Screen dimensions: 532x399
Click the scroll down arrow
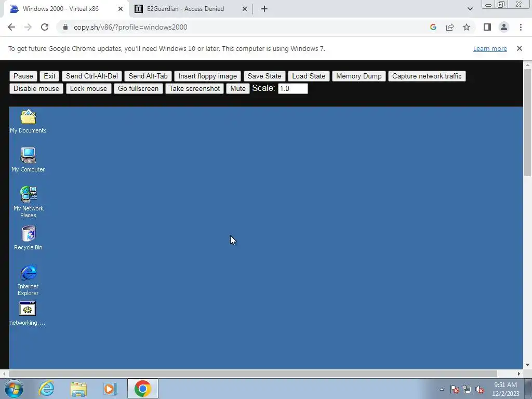tap(528, 365)
